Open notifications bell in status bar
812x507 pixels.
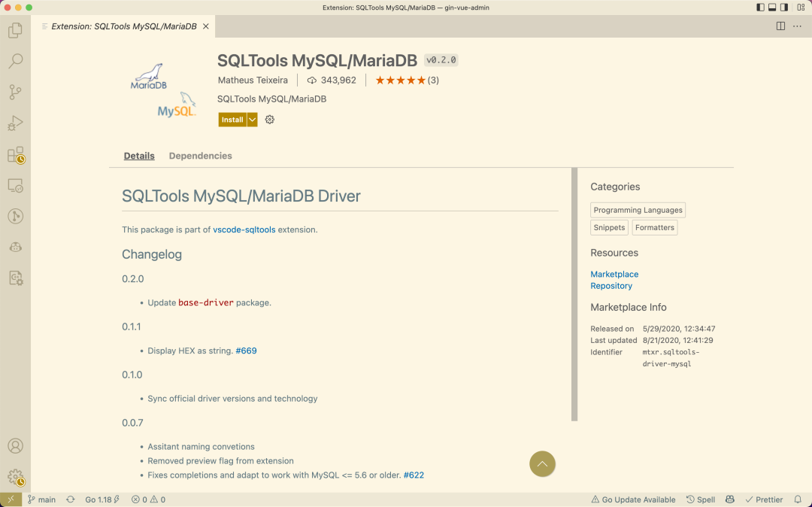(798, 499)
